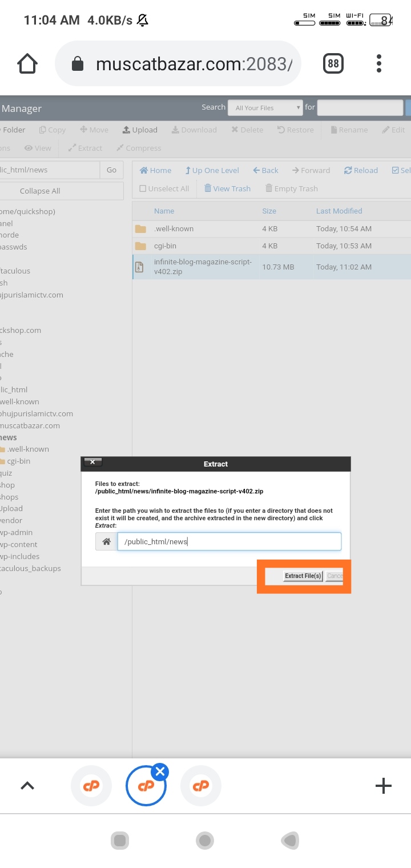Add a new browser tab with the plus icon
This screenshot has width=411, height=868.
(383, 786)
